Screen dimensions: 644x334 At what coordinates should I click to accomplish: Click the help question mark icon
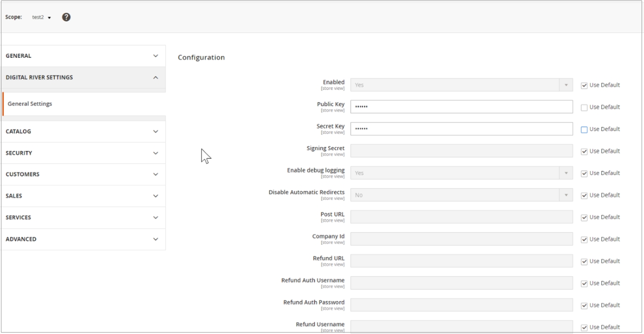pos(67,17)
